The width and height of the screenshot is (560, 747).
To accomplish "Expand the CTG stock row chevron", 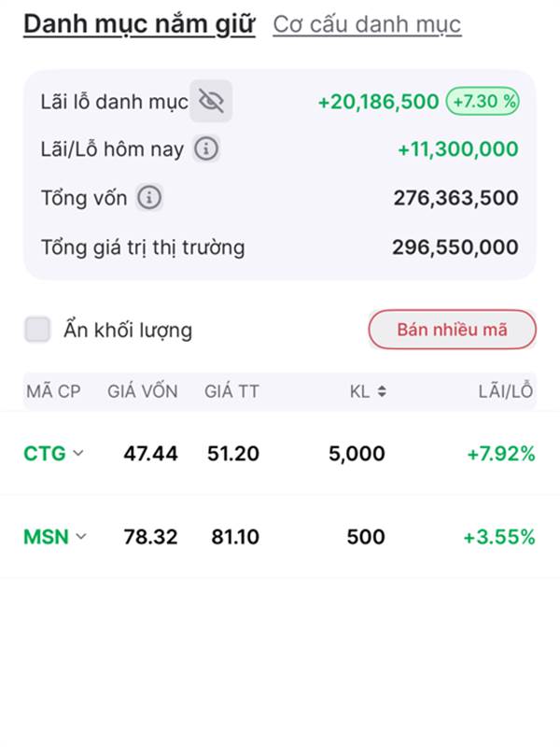I will pos(78,453).
